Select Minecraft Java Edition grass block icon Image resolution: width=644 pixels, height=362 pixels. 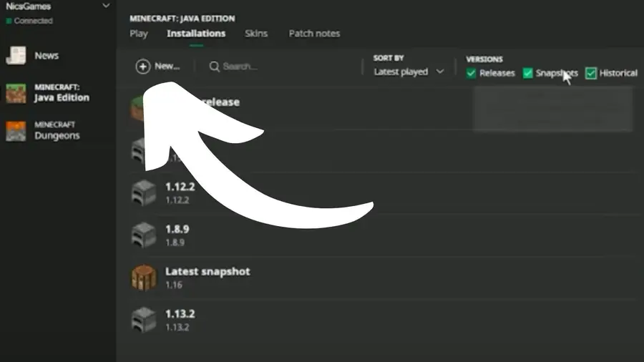[x=16, y=92]
